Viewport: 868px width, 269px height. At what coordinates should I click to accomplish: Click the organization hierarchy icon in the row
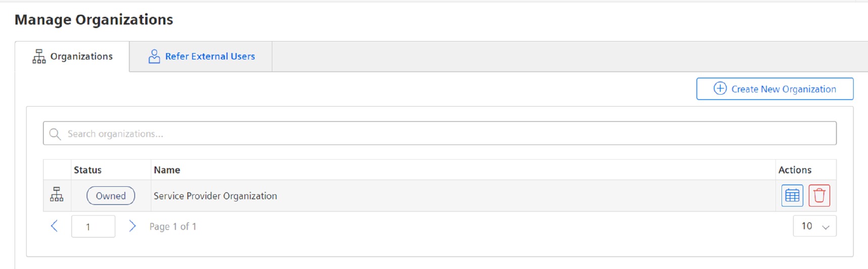tap(57, 195)
